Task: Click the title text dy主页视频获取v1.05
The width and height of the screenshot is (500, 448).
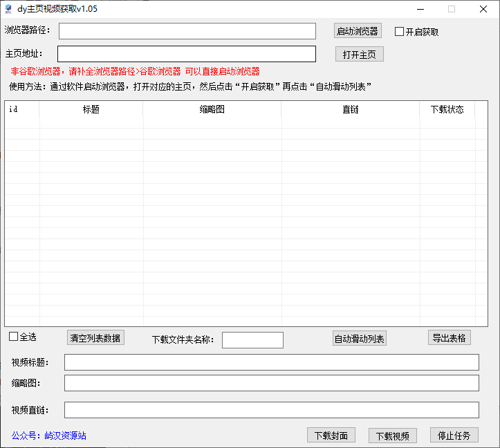Action: tap(57, 9)
